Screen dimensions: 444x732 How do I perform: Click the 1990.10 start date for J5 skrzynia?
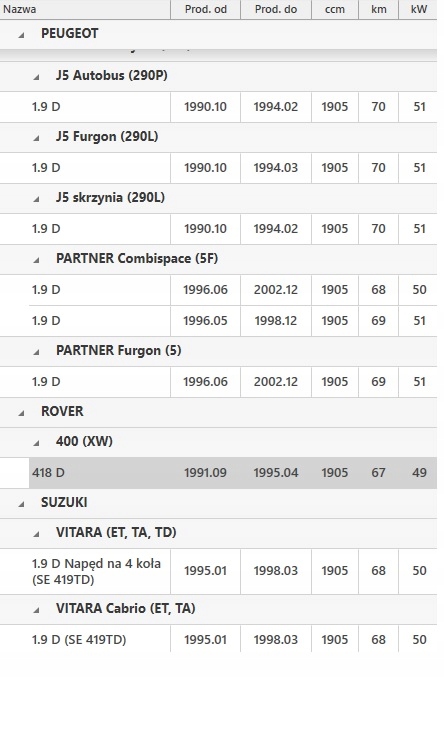pyautogui.click(x=205, y=229)
